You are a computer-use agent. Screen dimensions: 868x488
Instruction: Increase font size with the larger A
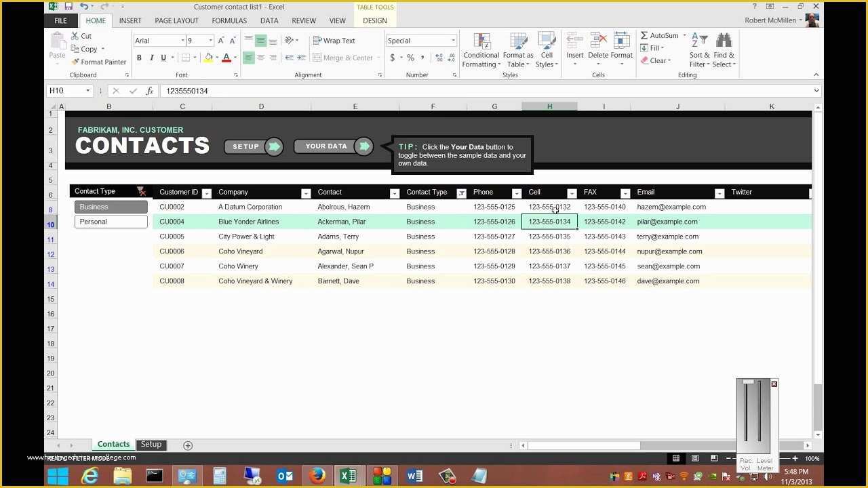coord(221,41)
